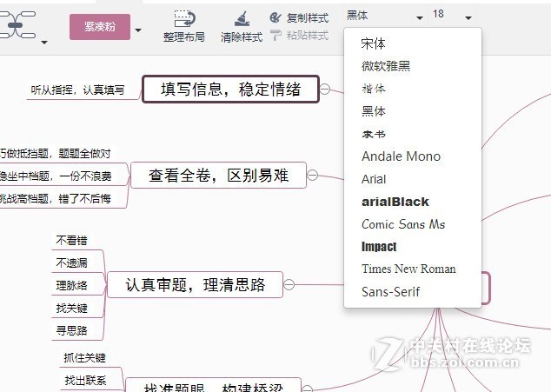Select the child node 不看错

click(x=71, y=241)
